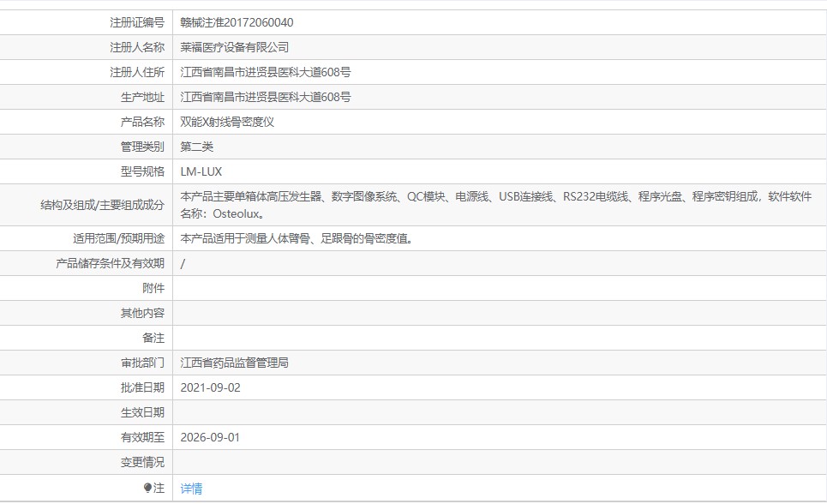Click the 注册证编号 label
827x504 pixels.
(137, 22)
